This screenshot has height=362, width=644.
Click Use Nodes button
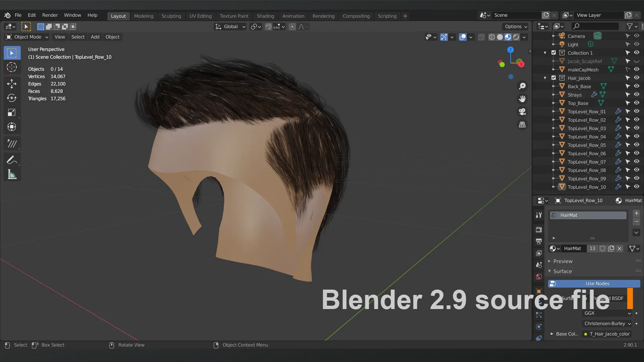(x=594, y=284)
